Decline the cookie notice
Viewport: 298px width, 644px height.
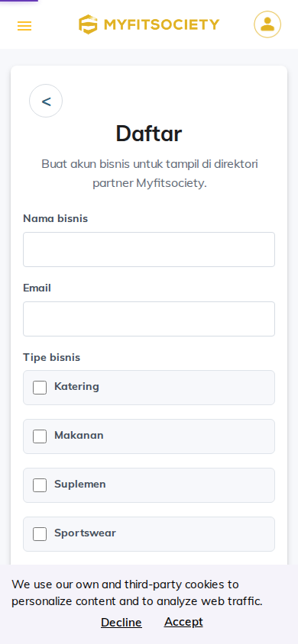pos(121,622)
